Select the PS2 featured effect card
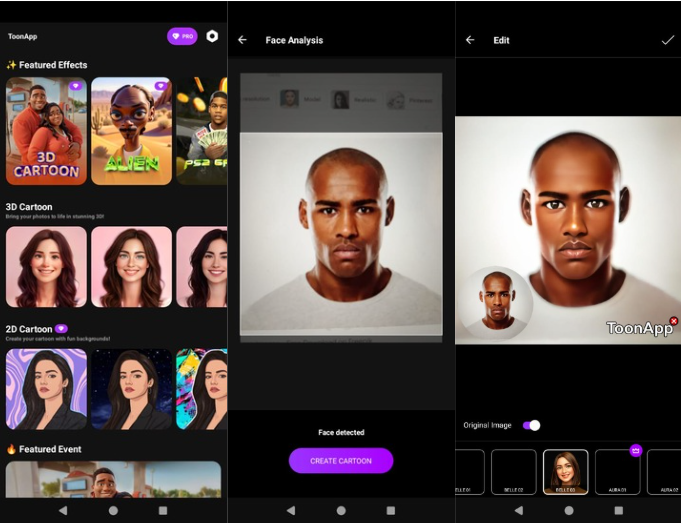This screenshot has width=681, height=523. coord(202,131)
